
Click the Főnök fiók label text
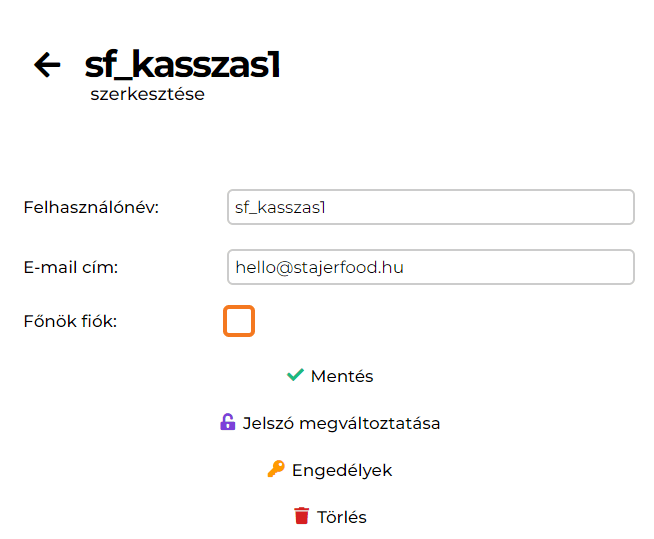tap(70, 322)
